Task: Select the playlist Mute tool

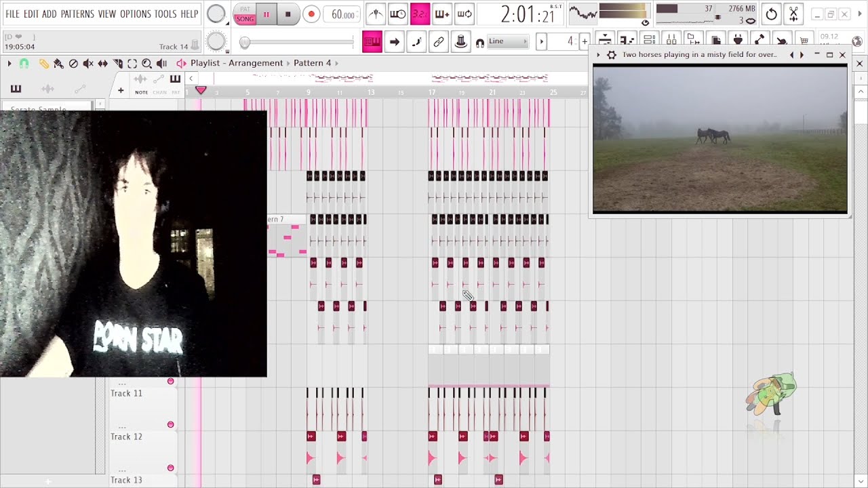Action: click(x=88, y=63)
